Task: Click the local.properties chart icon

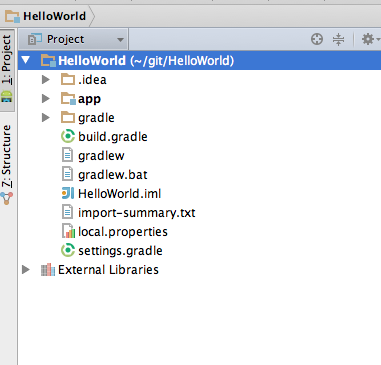Action: click(68, 231)
